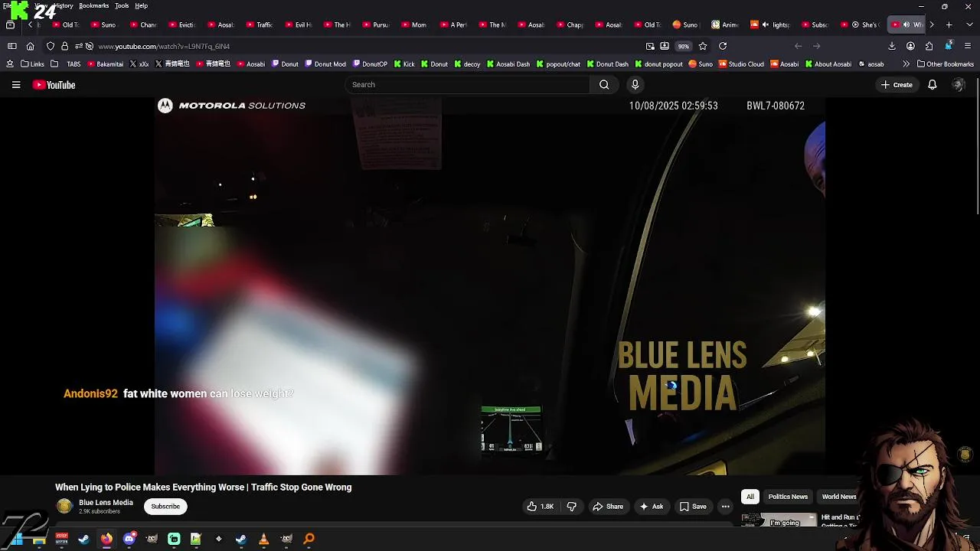Click in the YouTube search field
The image size is (980, 551).
467,85
